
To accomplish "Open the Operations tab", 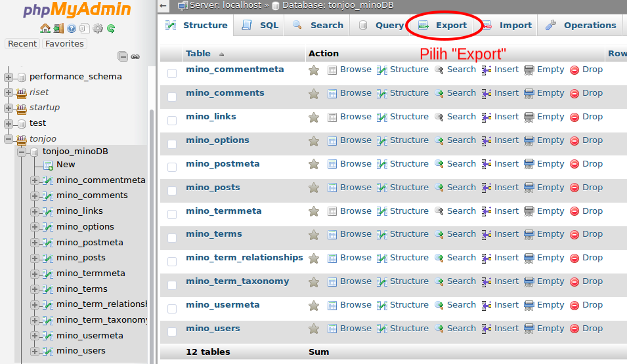I will 580,25.
